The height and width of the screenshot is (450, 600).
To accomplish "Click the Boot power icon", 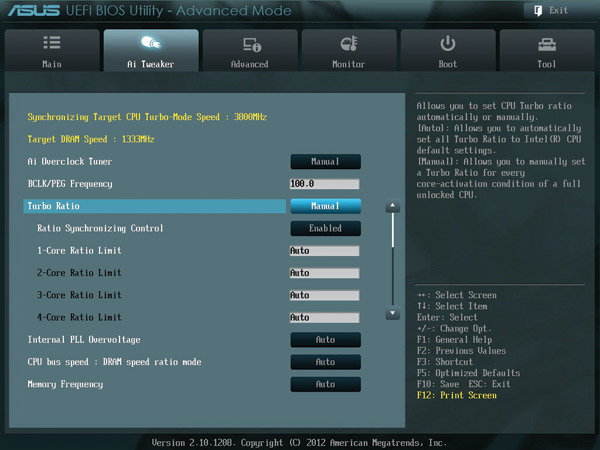I will 447,44.
